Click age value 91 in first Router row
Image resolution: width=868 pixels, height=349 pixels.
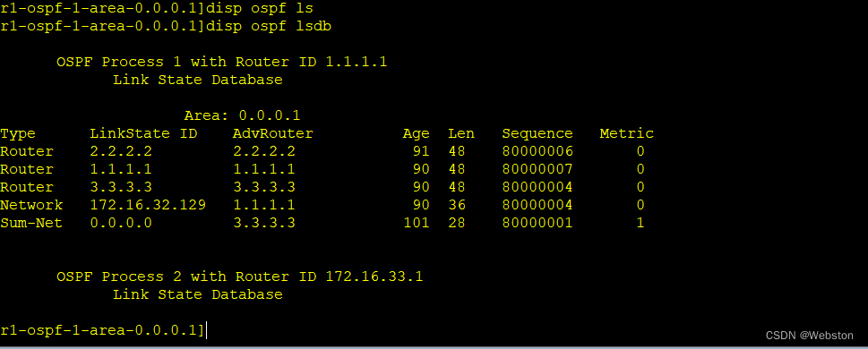[x=421, y=151]
